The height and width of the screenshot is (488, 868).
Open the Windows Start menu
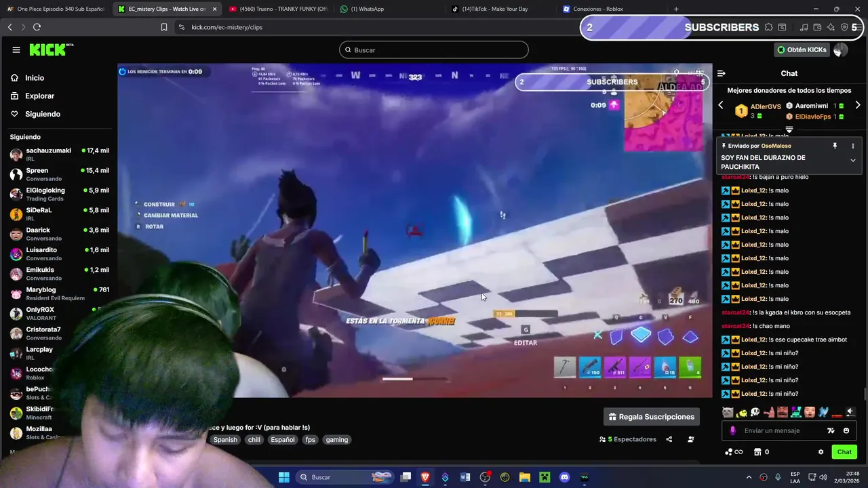pos(284,477)
